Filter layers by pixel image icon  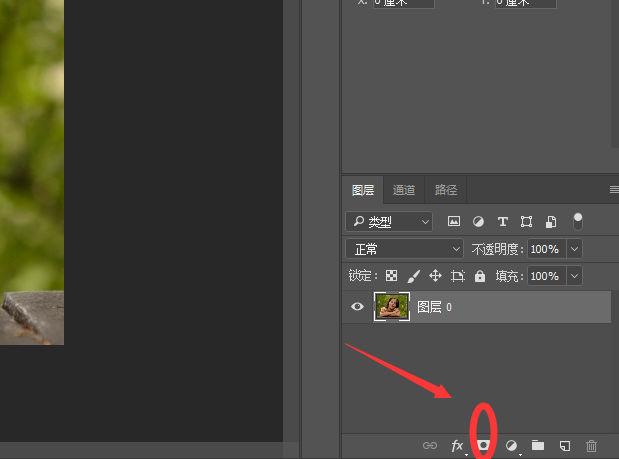[454, 221]
